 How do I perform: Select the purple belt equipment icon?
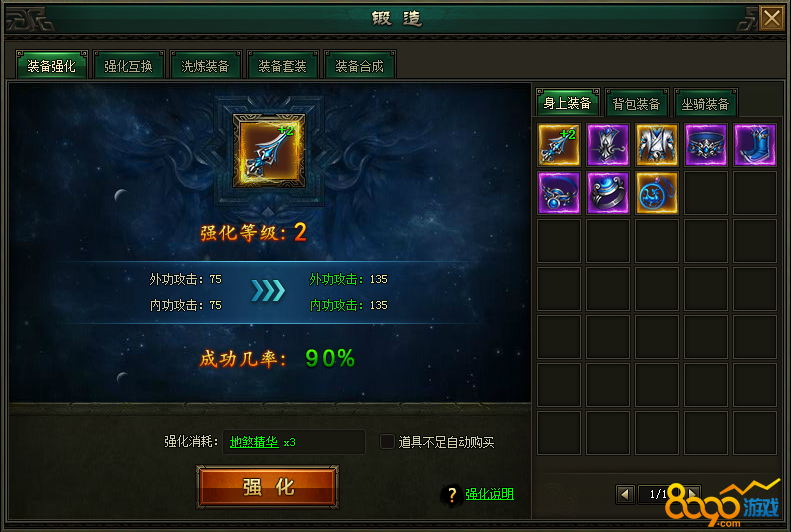pos(706,145)
